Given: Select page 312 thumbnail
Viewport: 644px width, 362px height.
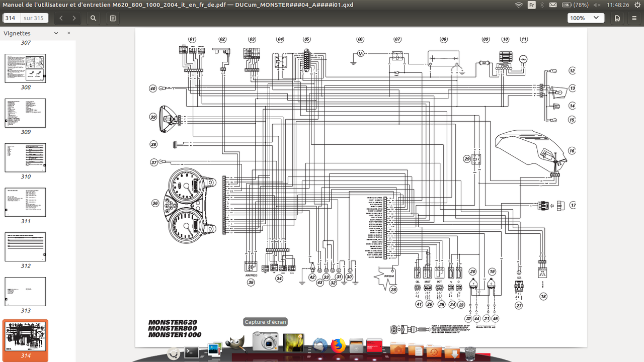Looking at the screenshot, I should (x=25, y=247).
